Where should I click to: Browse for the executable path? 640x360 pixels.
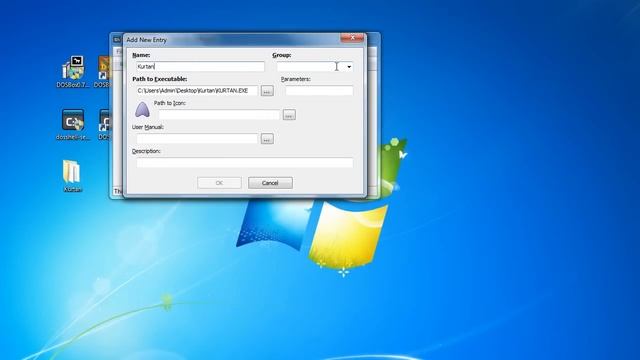[x=267, y=91]
